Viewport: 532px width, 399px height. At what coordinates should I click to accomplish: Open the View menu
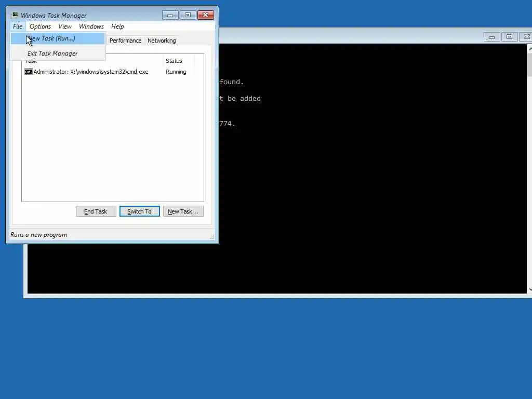65,26
